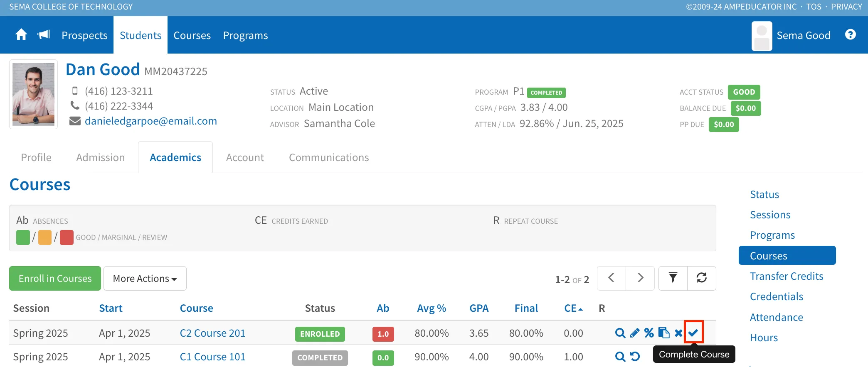Switch to the Profile tab

(36, 157)
